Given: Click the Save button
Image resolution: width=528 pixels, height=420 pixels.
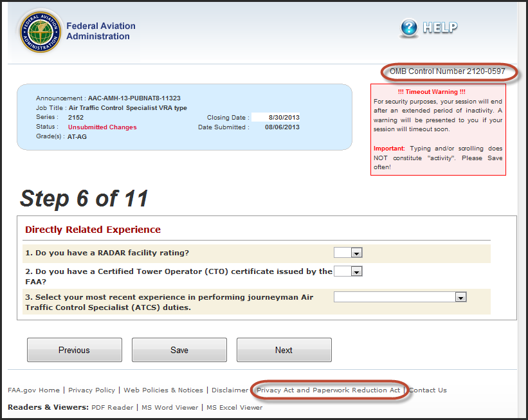Looking at the screenshot, I should click(179, 350).
